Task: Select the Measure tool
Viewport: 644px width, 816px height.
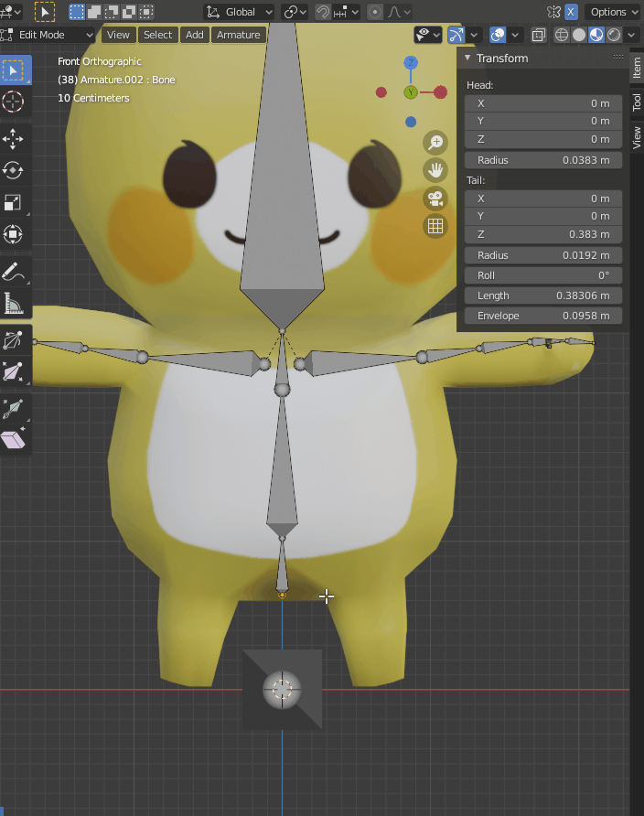Action: [14, 304]
